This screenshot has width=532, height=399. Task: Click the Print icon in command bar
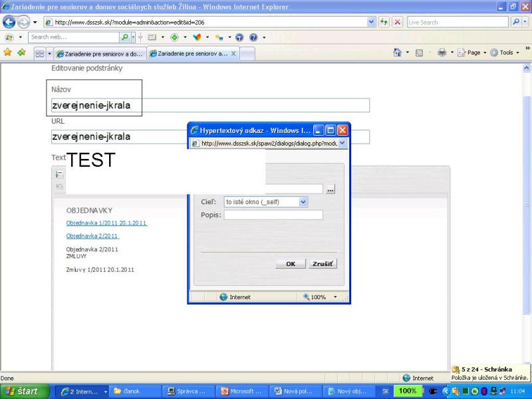pos(442,53)
